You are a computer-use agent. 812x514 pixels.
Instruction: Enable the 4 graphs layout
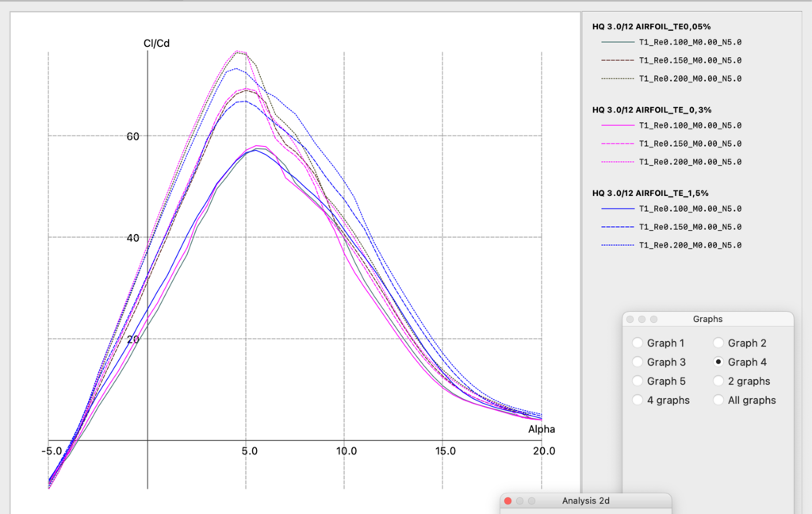pos(638,401)
